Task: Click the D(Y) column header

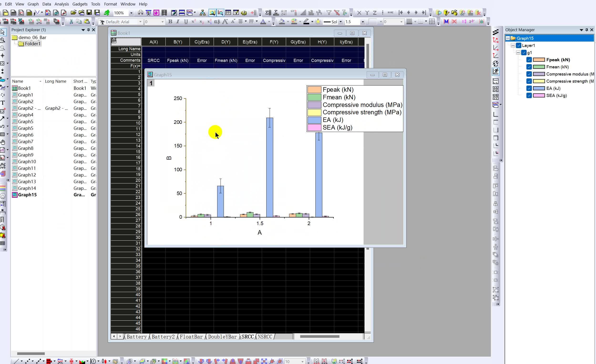Action: point(226,42)
